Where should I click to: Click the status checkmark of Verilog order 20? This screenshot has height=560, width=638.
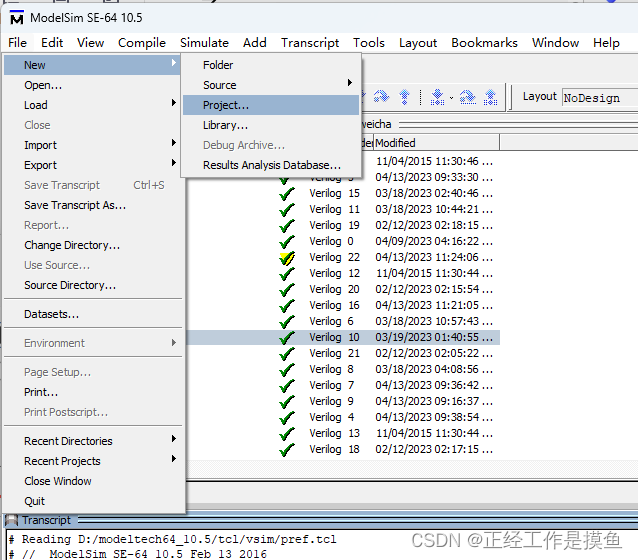[x=287, y=289]
